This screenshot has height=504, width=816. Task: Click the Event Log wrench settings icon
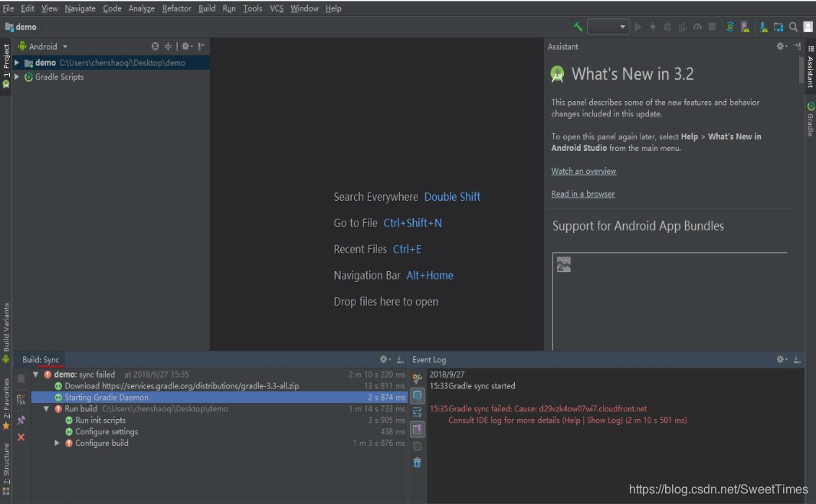point(418,378)
